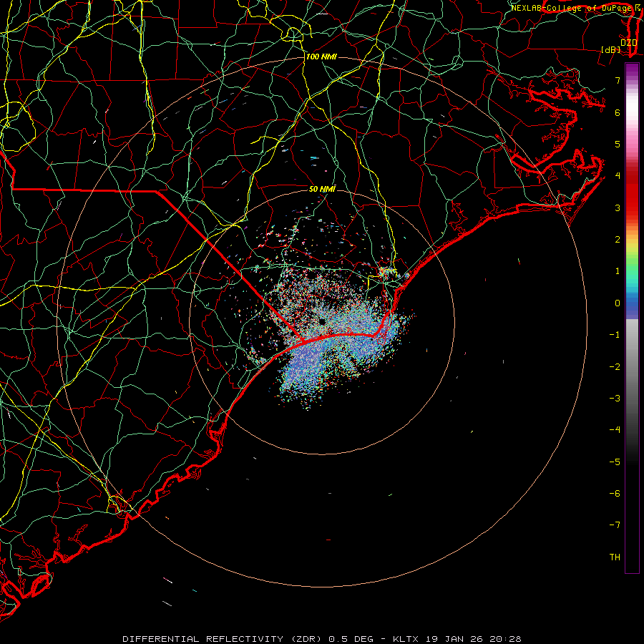Click the 3 value on color scale
This screenshot has height=644, width=644.
[618, 208]
